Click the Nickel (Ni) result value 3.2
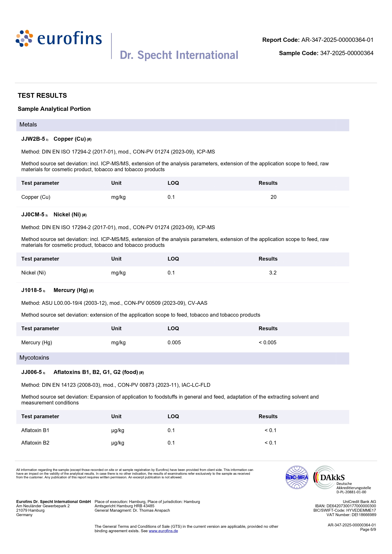Screen dimensions: 392x554 click(273, 273)
